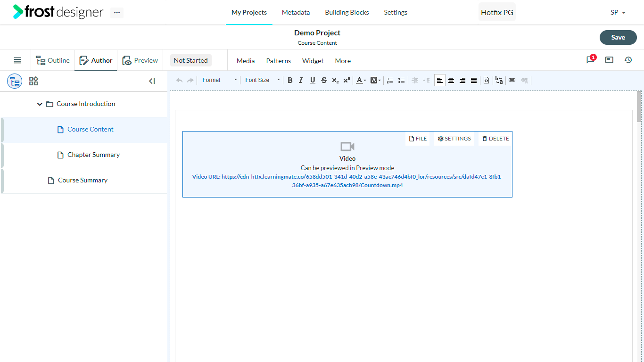644x362 pixels.
Task: Open the notes panel icon beside comments
Action: (x=609, y=60)
